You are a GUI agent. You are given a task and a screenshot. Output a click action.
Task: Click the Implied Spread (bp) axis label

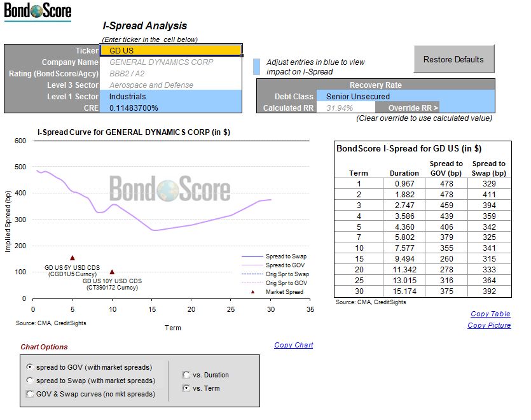(x=8, y=221)
